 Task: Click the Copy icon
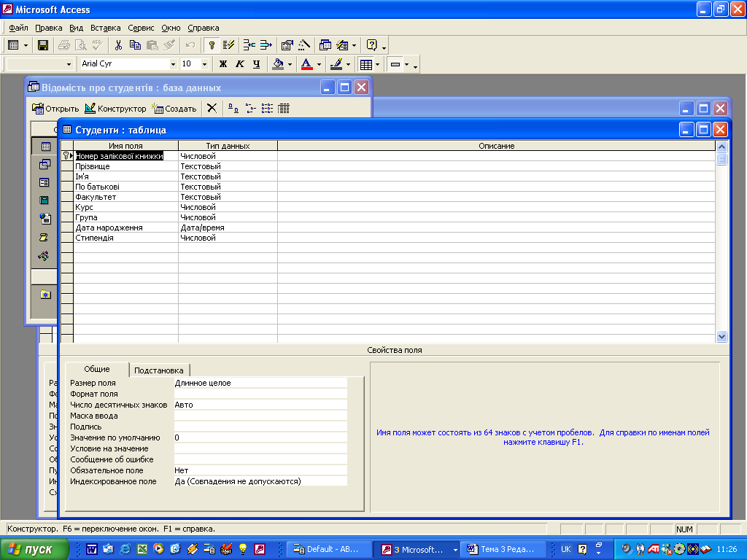(135, 45)
